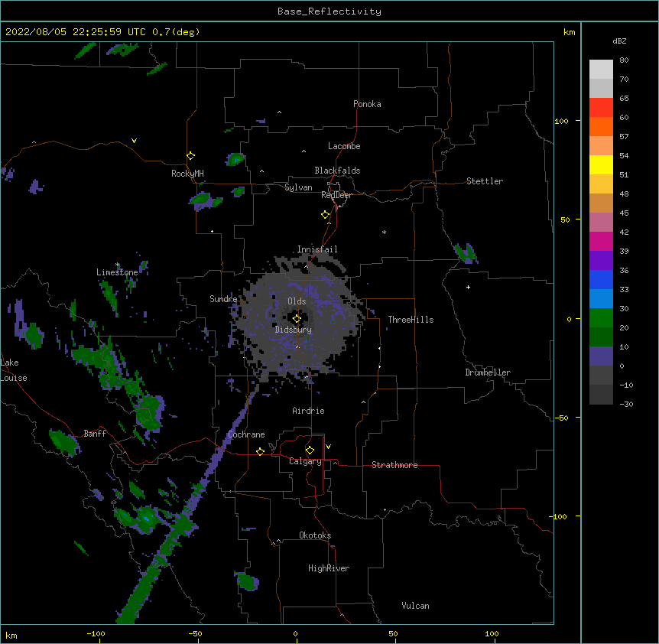Select the white 70-80 dBZ legend swatch
Image resolution: width=659 pixels, height=644 pixels.
[x=601, y=70]
